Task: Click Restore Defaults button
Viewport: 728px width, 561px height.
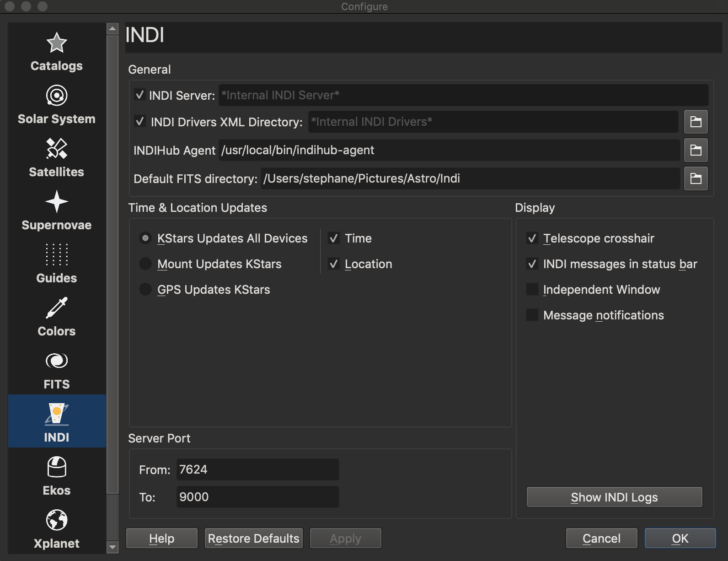Action: (x=254, y=538)
